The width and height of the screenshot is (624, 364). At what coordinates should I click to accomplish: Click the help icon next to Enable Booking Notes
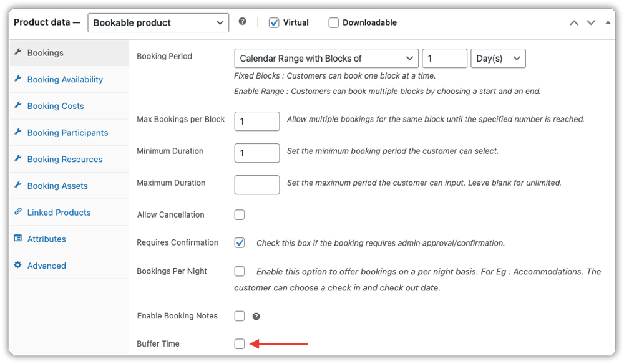[256, 316]
